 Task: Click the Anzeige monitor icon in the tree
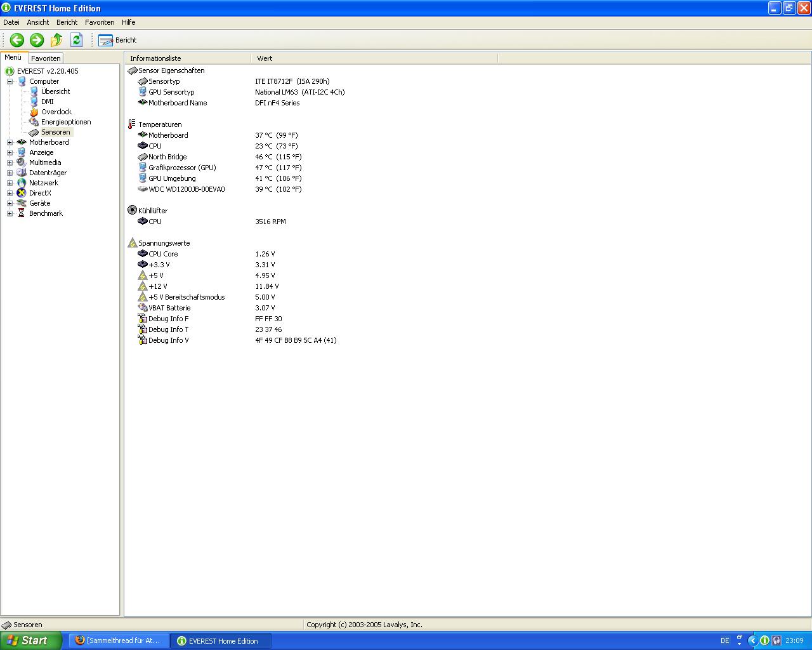coord(22,152)
